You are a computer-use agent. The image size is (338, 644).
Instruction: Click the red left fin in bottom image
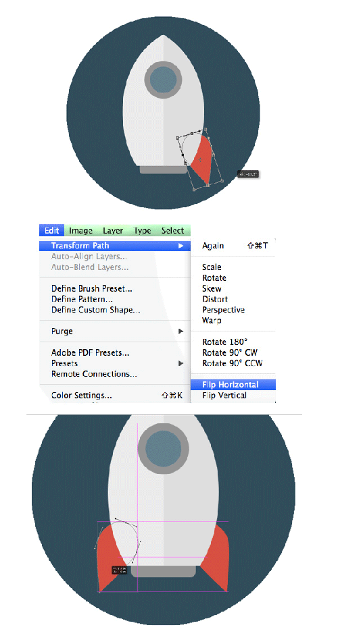tap(110, 558)
